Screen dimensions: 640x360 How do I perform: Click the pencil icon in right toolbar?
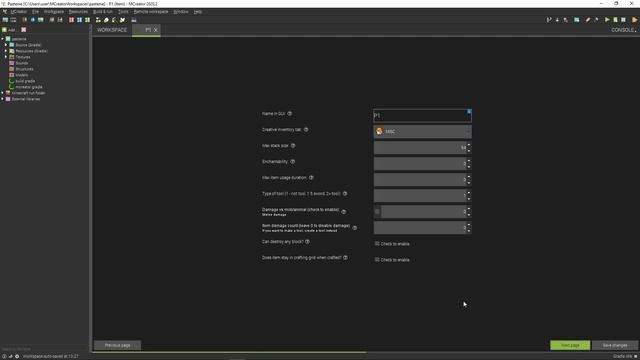588,20
